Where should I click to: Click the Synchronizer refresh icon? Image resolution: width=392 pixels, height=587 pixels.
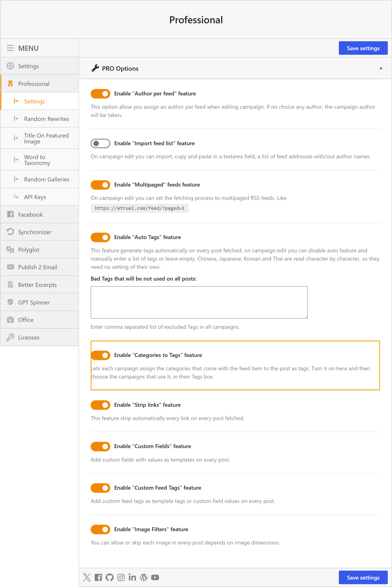(10, 232)
